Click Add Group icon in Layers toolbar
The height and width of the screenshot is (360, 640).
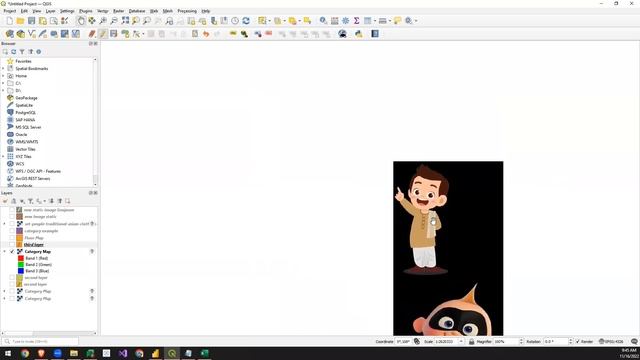[13, 201]
